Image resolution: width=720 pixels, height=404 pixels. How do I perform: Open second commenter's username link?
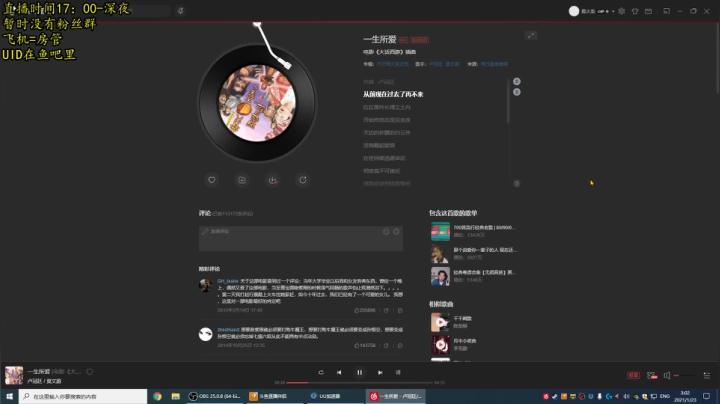coord(228,330)
